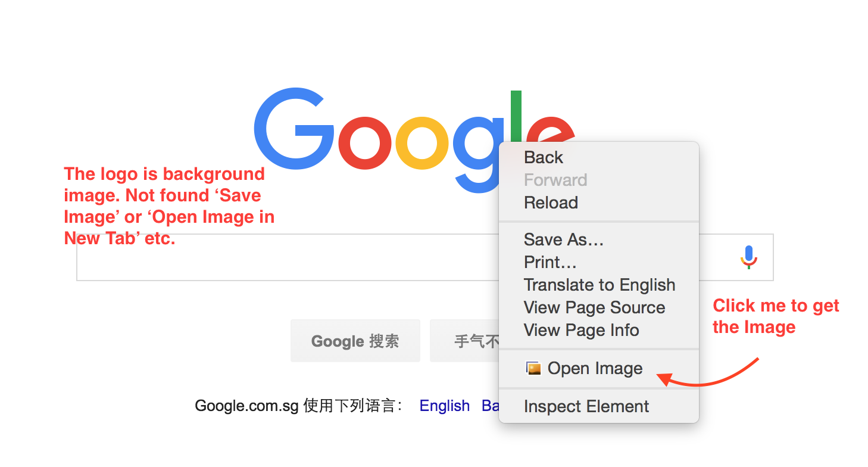The height and width of the screenshot is (467, 868).
Task: Click the Google 搜索 search button
Action: [355, 341]
